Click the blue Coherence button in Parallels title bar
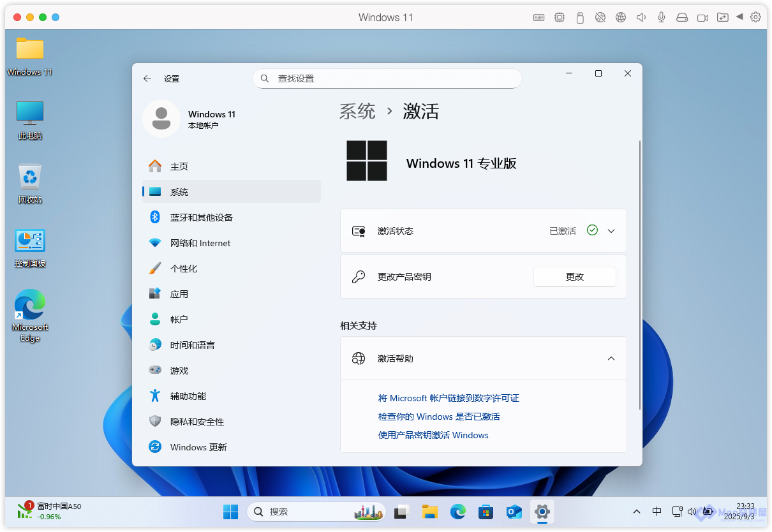772x532 pixels. pos(56,17)
